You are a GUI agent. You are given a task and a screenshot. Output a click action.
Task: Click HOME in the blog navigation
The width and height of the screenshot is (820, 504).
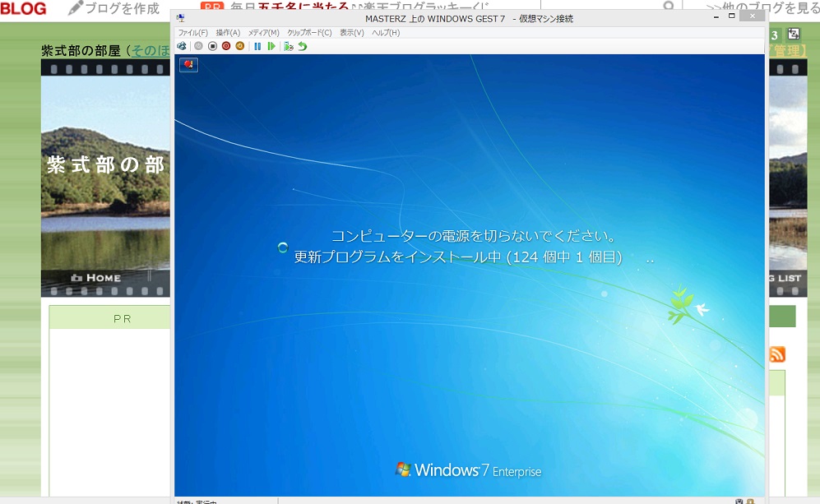tap(95, 278)
